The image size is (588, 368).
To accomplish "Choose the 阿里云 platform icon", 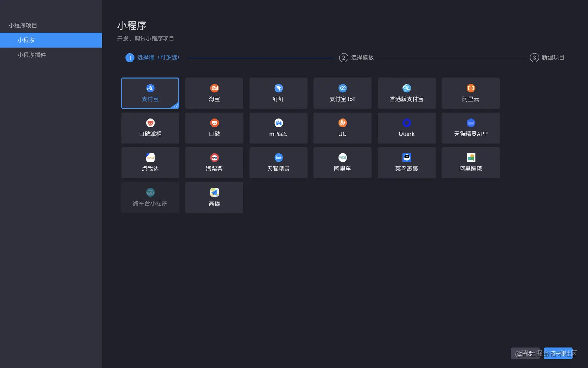I will [x=471, y=88].
